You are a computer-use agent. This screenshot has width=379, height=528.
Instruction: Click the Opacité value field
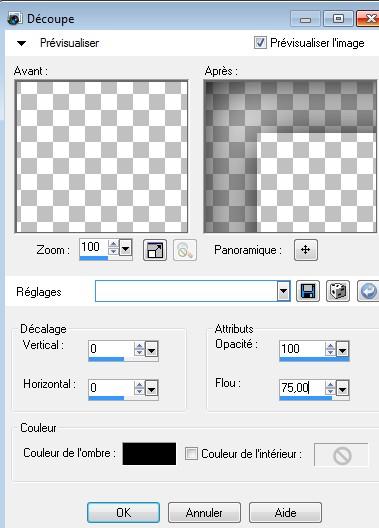pos(302,349)
